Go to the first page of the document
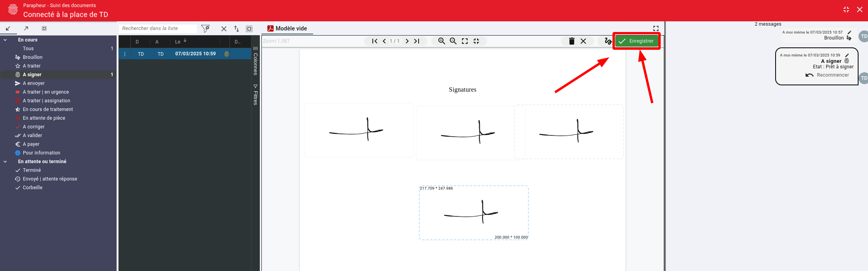 [x=375, y=41]
